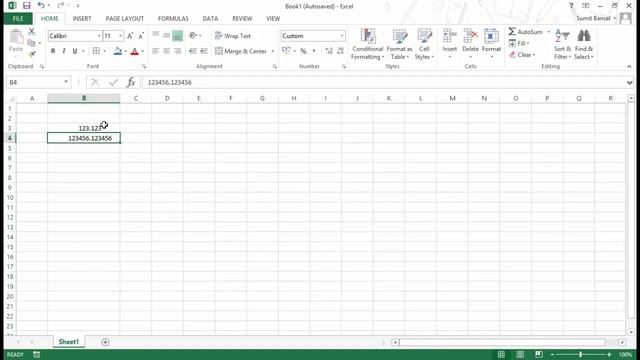
Task: Open the FILE tab
Action: (x=18, y=18)
